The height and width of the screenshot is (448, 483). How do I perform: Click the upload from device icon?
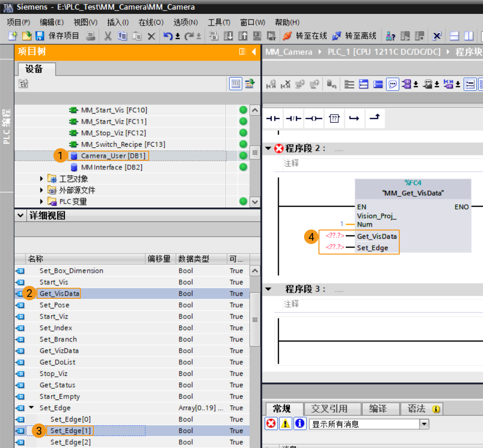[243, 36]
